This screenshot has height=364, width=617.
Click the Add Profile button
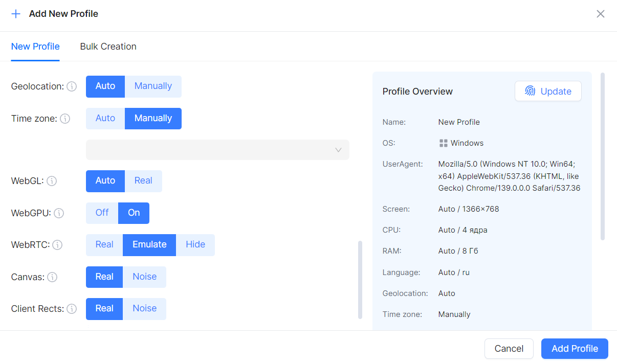coord(575,349)
